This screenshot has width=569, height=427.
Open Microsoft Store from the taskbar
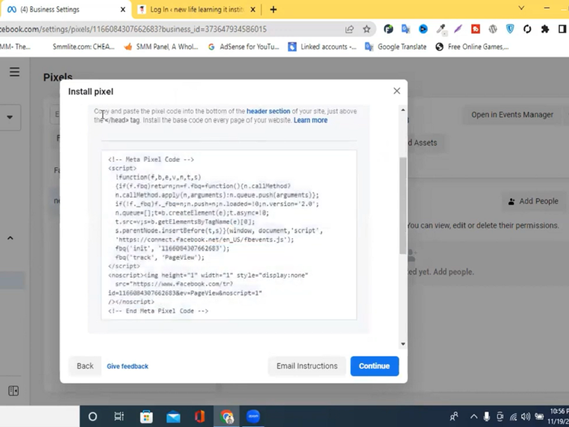coord(146,416)
